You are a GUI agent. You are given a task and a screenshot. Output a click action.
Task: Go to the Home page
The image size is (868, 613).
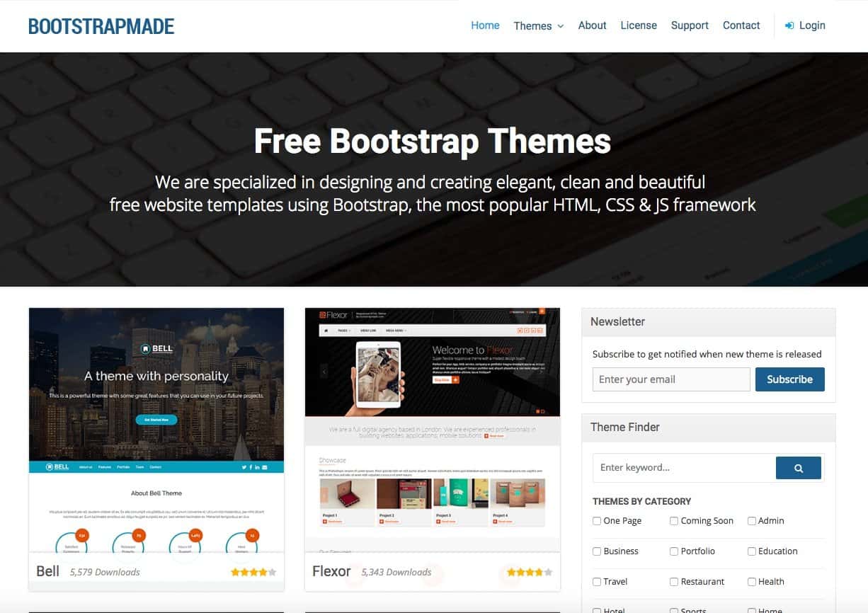(x=485, y=25)
